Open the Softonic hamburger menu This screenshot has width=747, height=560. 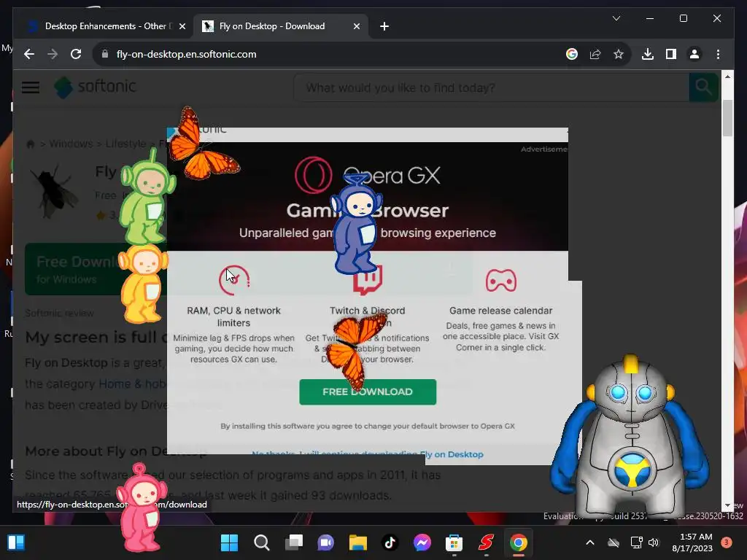pyautogui.click(x=31, y=87)
